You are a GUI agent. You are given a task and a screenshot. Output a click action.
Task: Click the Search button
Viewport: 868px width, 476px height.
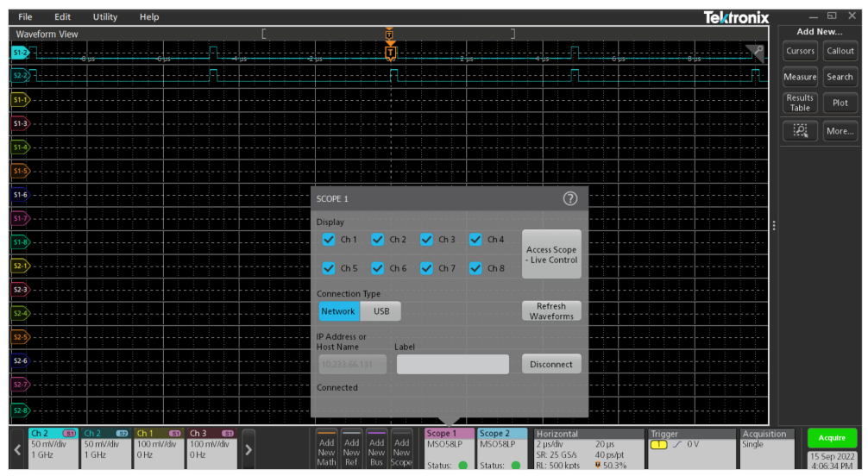click(x=840, y=77)
